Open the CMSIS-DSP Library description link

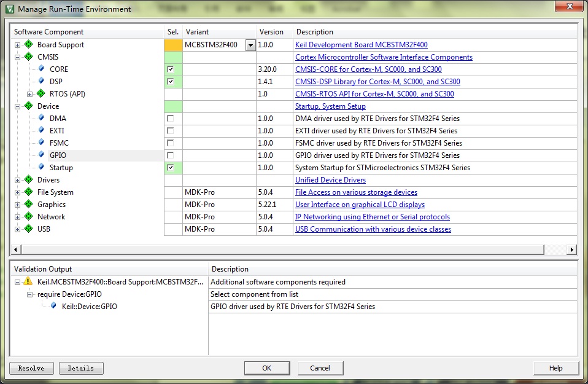(377, 82)
